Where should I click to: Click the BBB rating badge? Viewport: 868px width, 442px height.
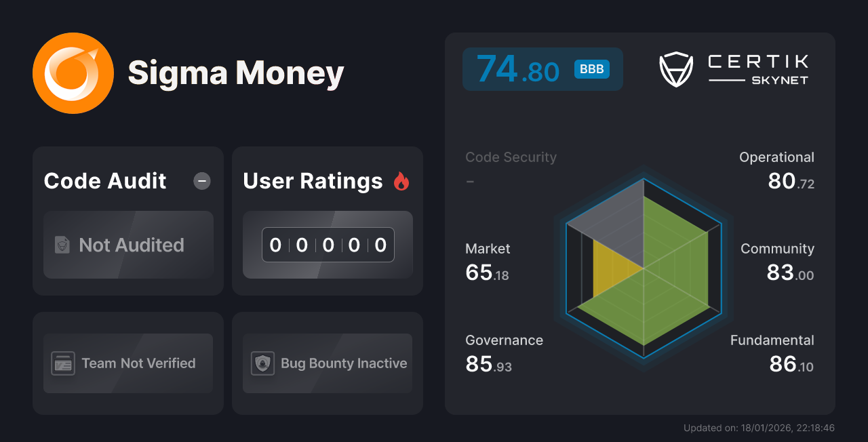(591, 68)
